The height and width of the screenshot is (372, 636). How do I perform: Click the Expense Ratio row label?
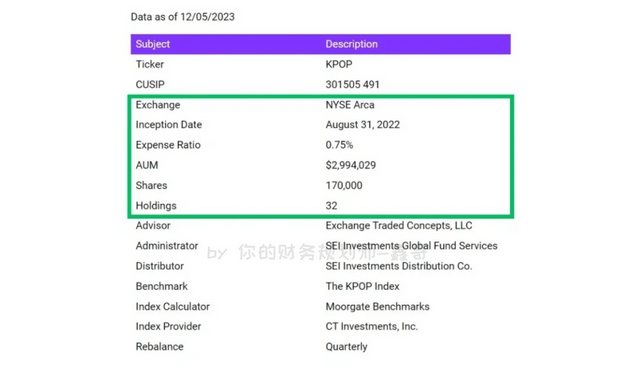[x=168, y=145]
